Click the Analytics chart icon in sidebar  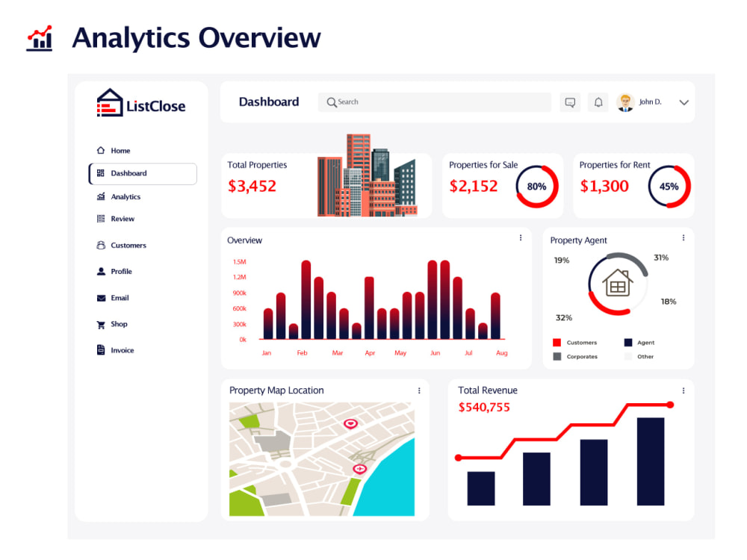pyautogui.click(x=101, y=196)
